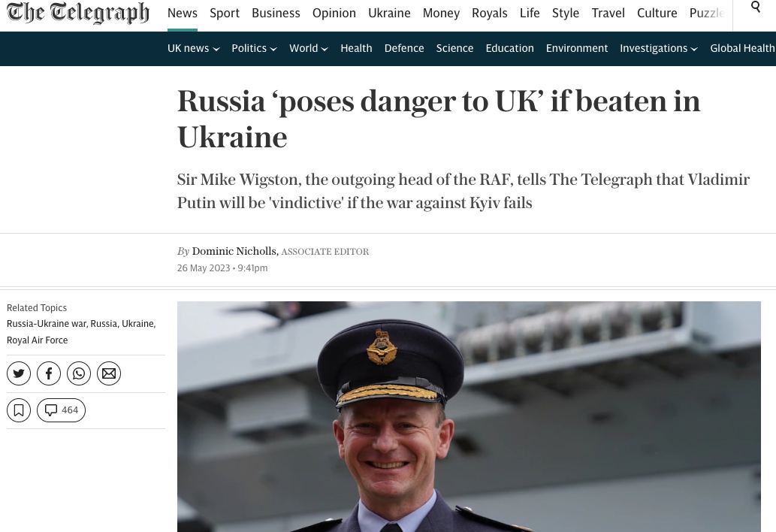This screenshot has height=532, width=776.
Task: Share article on Twitter
Action: 19,373
